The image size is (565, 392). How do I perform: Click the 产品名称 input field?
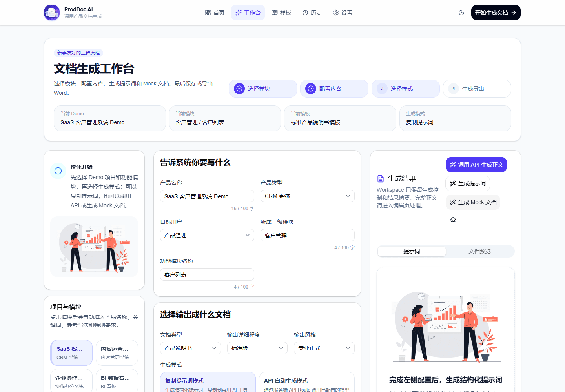207,196
